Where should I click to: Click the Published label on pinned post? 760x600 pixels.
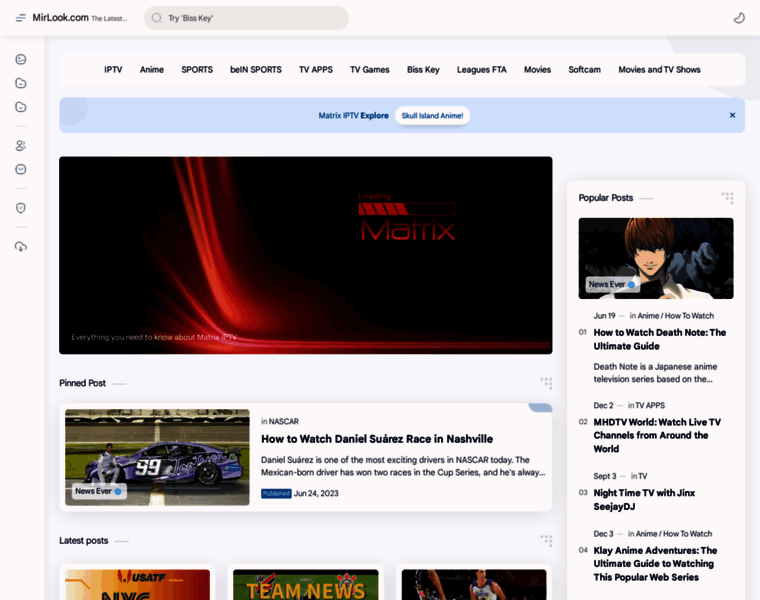276,493
